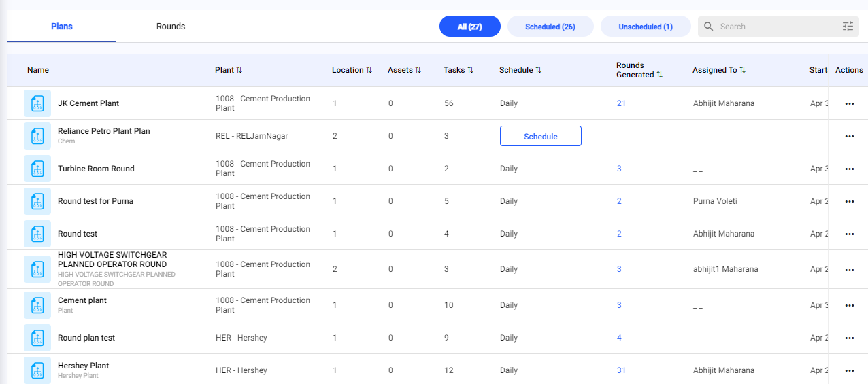Open actions menu for Hershey Plant row
868x384 pixels.
point(849,370)
